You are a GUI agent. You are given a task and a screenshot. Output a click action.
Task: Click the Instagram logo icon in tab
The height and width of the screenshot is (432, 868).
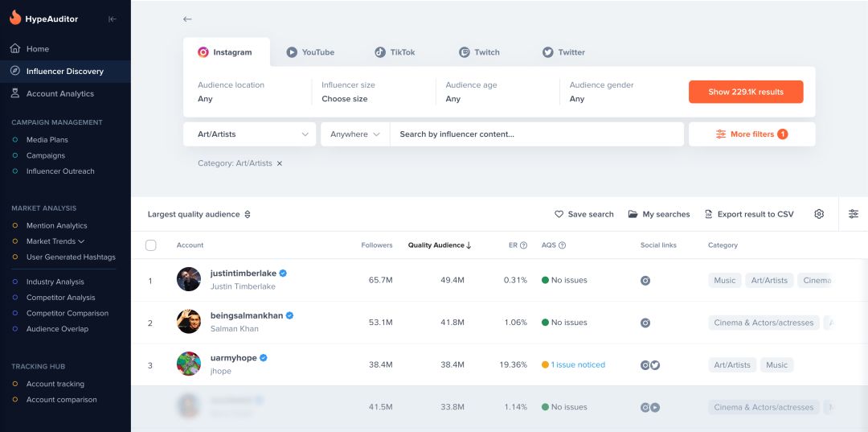[203, 52]
